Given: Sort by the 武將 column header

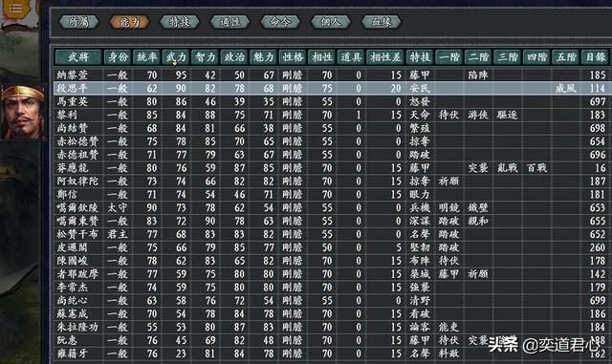Looking at the screenshot, I should click(x=78, y=57).
